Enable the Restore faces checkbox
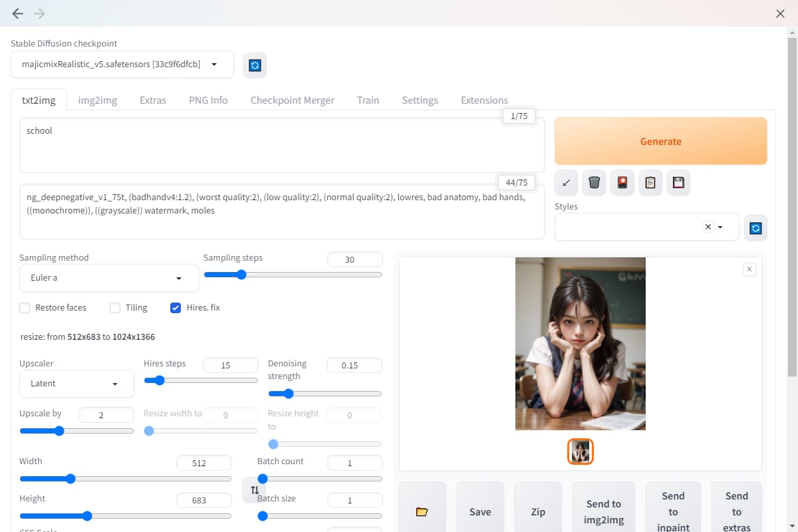 click(25, 308)
